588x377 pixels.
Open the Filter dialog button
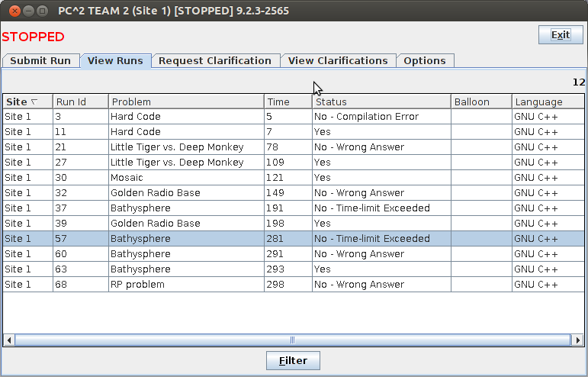pos(293,360)
